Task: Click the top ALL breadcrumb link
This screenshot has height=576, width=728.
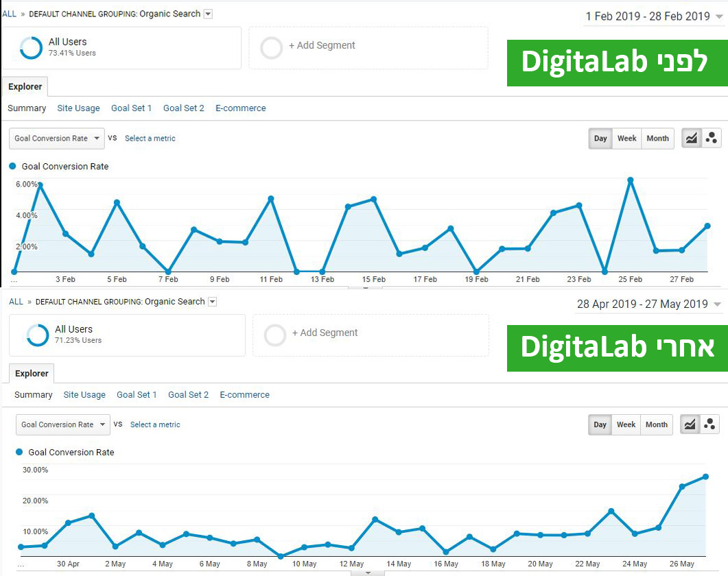Action: click(10, 14)
